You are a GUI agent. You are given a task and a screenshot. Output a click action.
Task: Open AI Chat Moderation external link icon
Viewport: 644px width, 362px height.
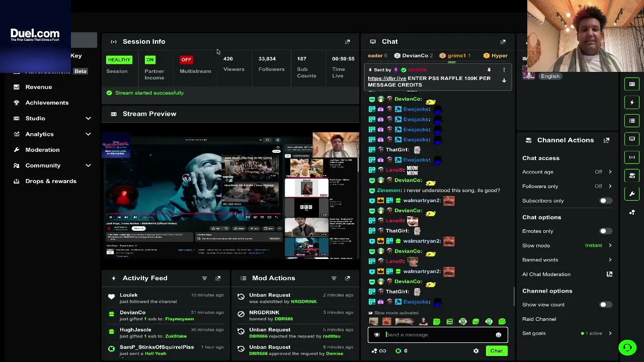pos(609,274)
